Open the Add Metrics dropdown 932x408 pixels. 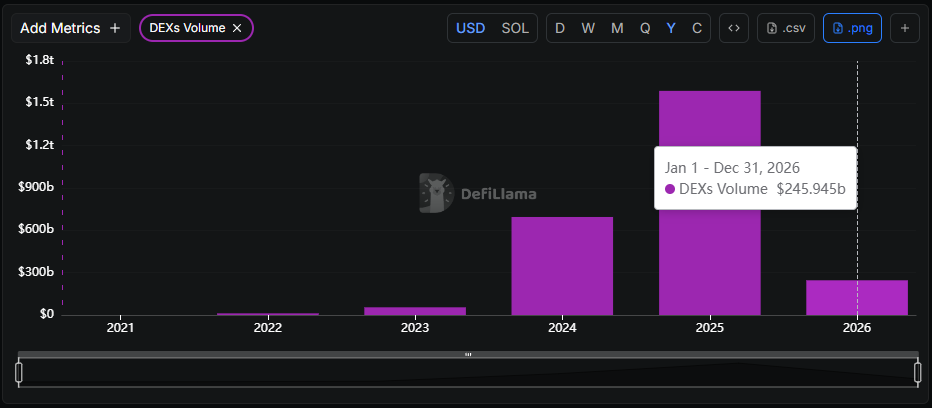70,28
